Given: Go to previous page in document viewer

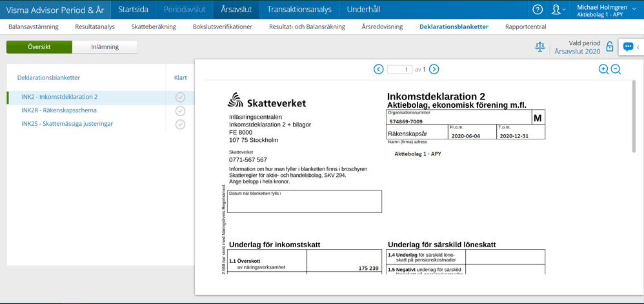Looking at the screenshot, I should click(379, 69).
